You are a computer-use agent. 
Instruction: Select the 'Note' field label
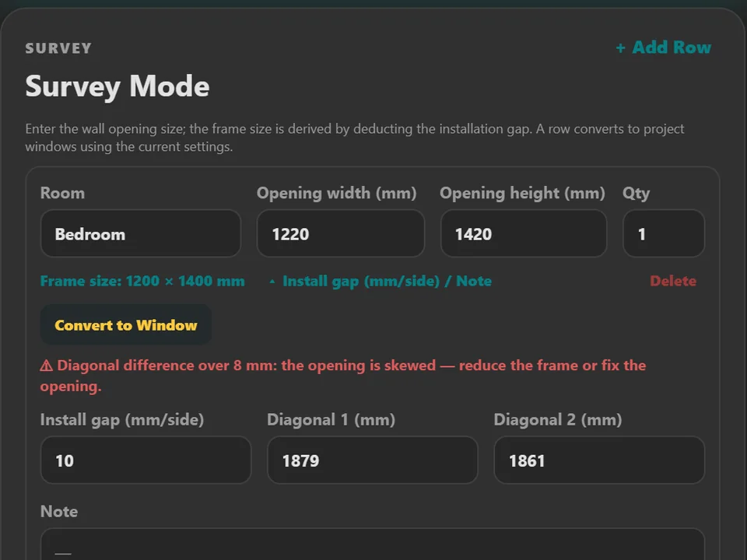click(x=59, y=512)
